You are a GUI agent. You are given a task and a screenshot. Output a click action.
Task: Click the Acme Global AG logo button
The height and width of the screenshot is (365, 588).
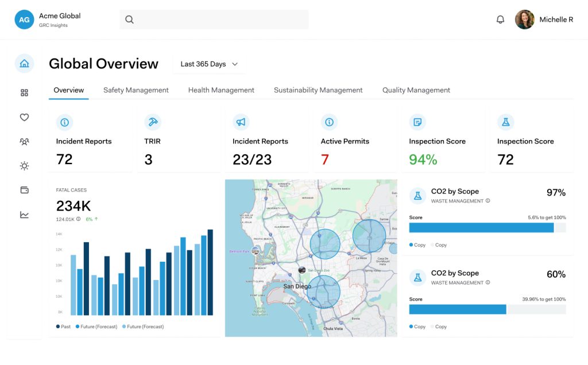24,19
